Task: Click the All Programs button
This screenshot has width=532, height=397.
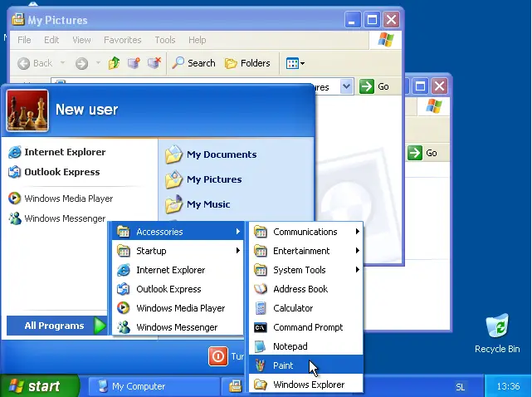Action: (57, 326)
